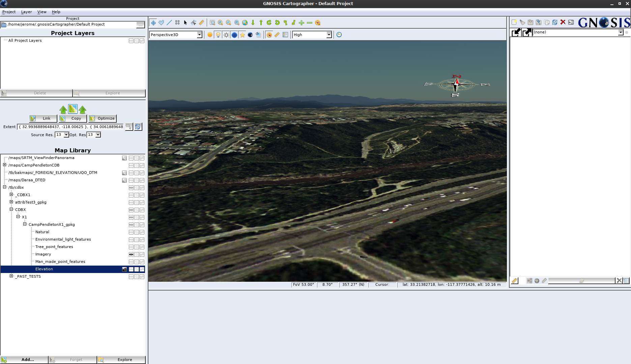This screenshot has width=631, height=364.
Task: Click the zoom in magnifier icon
Action: [x=220, y=23]
